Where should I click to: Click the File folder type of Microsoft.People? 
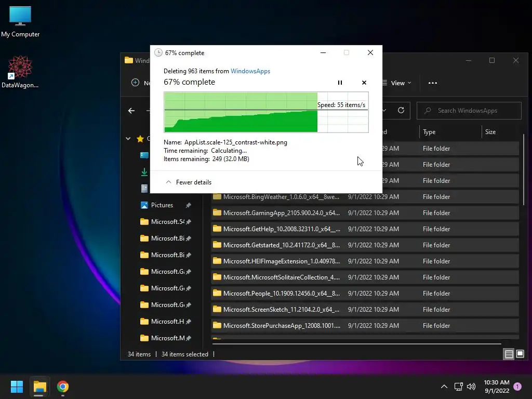coord(436,294)
